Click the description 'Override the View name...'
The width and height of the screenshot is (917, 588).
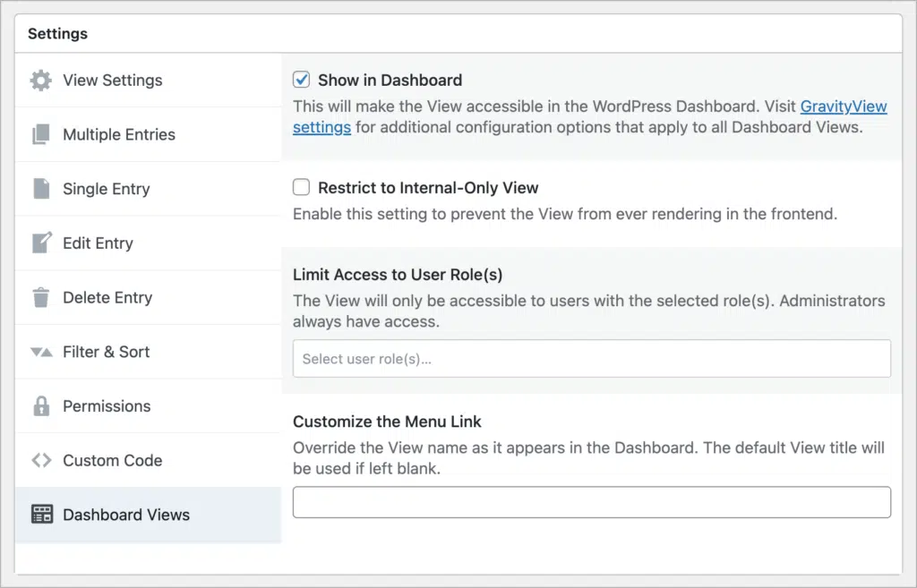point(588,458)
